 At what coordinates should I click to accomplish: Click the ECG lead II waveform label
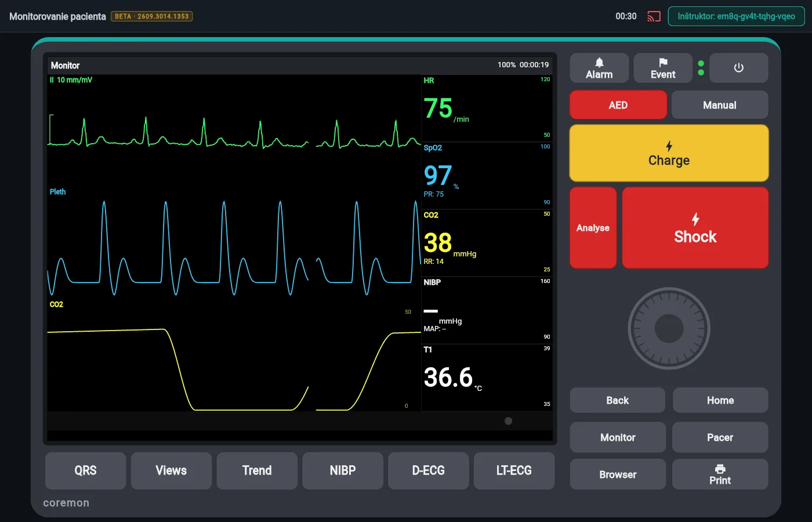[x=71, y=80]
